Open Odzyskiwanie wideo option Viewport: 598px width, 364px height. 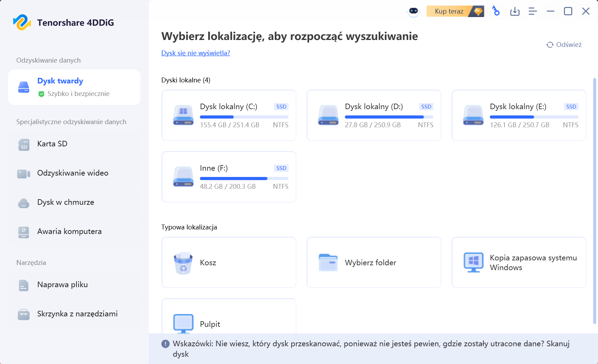coord(74,173)
